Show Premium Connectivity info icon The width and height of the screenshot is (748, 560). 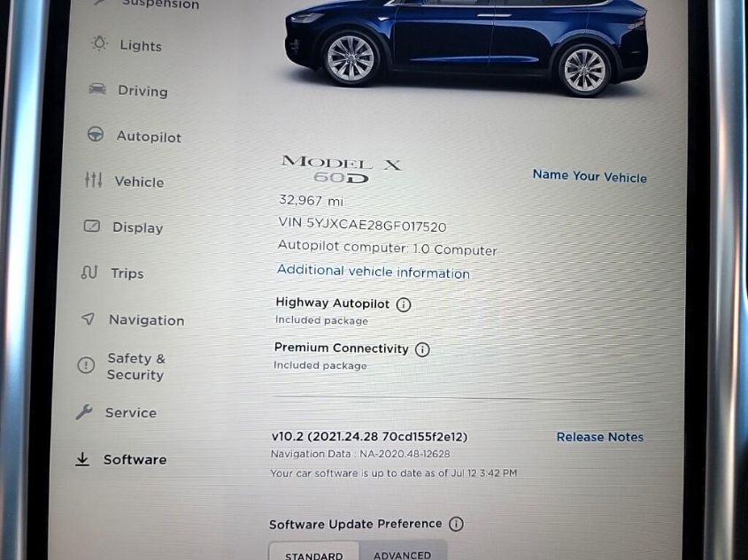pyautogui.click(x=422, y=349)
